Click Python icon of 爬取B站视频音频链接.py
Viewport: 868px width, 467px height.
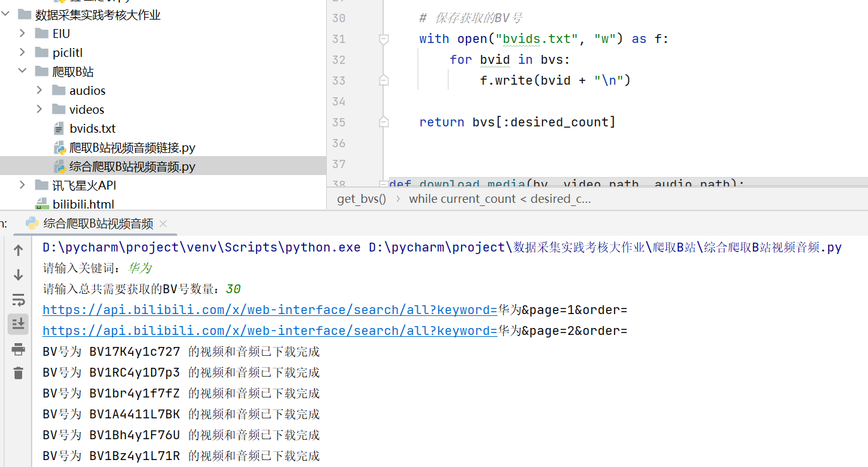[x=59, y=148]
